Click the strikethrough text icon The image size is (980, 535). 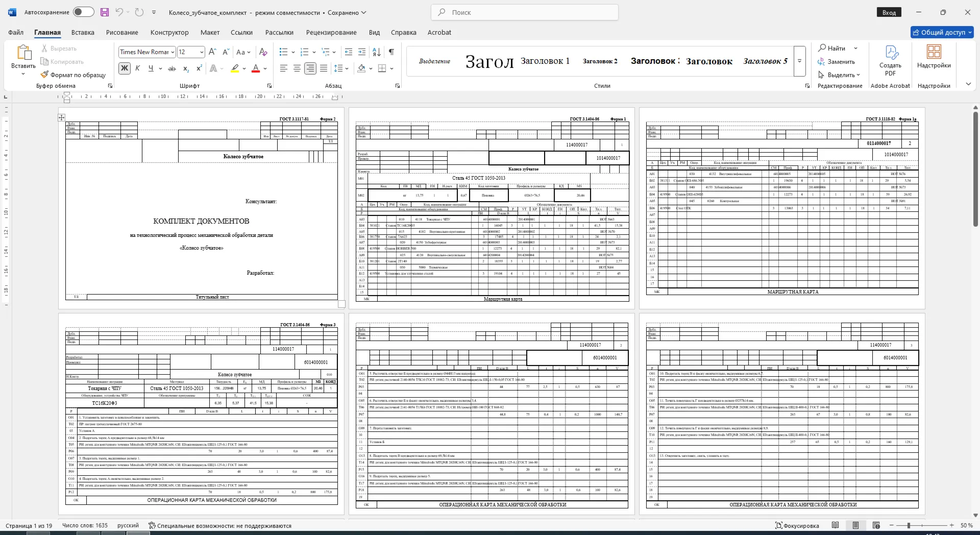click(x=172, y=68)
